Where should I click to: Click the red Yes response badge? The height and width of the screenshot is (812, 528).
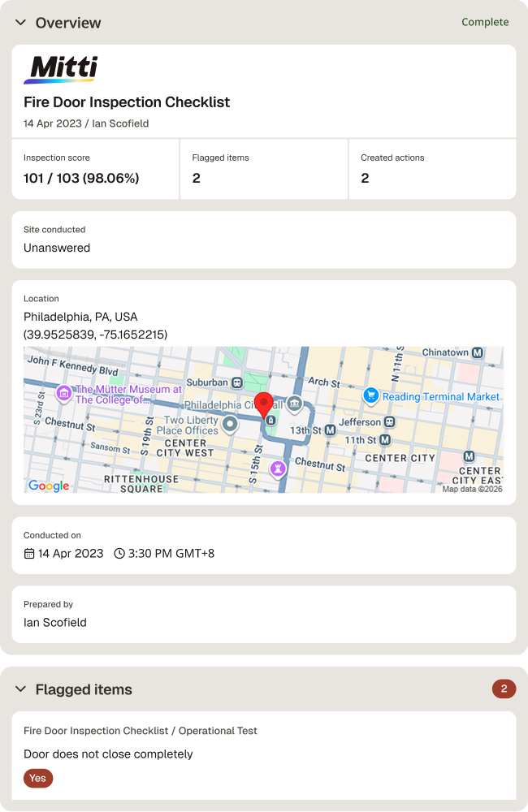[x=38, y=779]
